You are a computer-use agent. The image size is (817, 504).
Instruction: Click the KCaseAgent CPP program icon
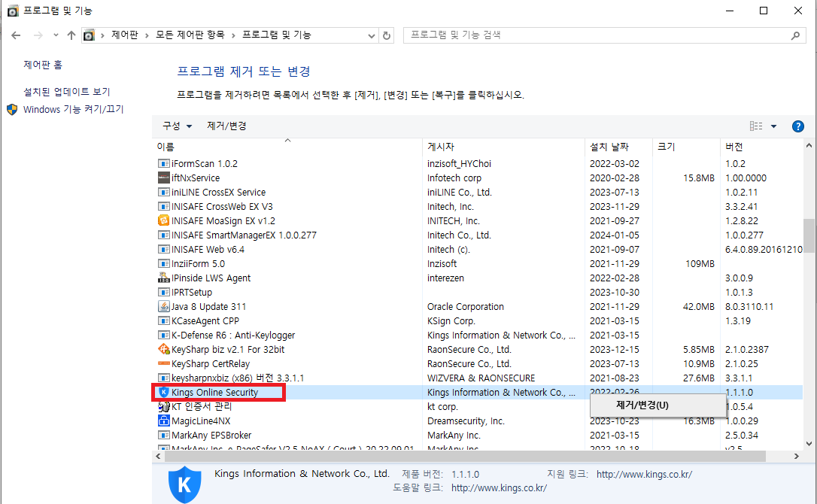(163, 320)
